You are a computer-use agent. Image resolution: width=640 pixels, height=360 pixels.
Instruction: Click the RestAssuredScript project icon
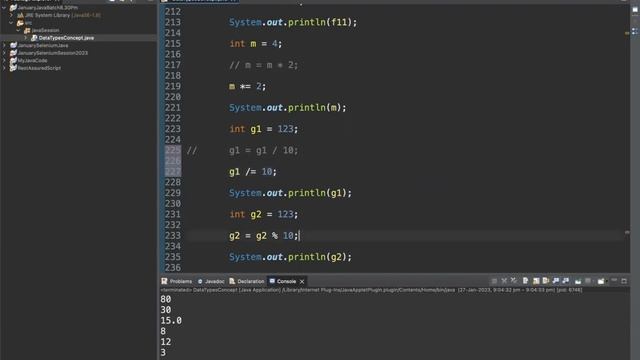click(13, 68)
